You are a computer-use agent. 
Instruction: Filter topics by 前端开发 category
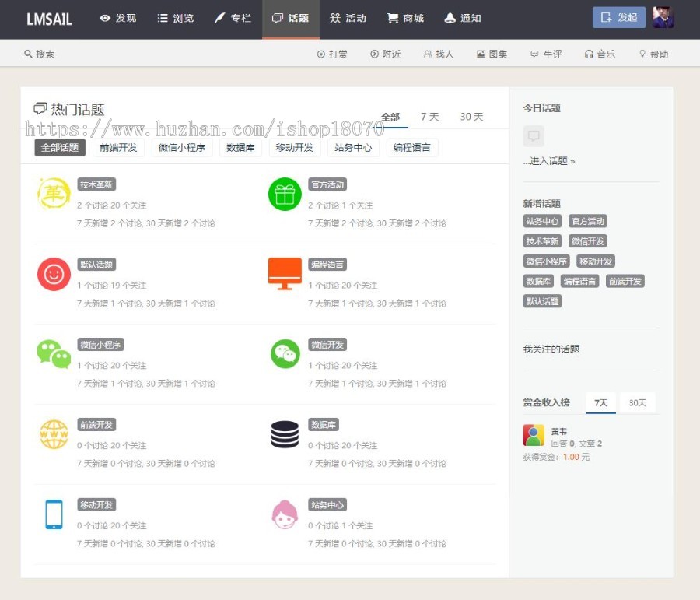pos(118,147)
